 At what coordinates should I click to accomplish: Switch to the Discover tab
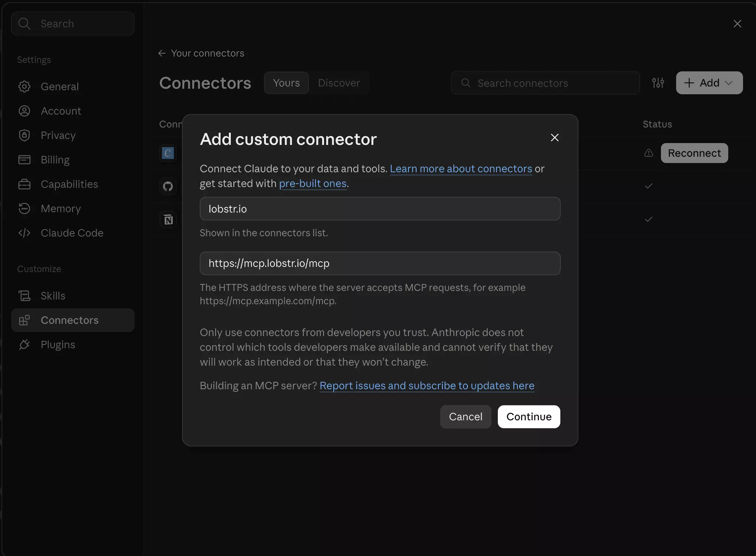click(x=339, y=83)
